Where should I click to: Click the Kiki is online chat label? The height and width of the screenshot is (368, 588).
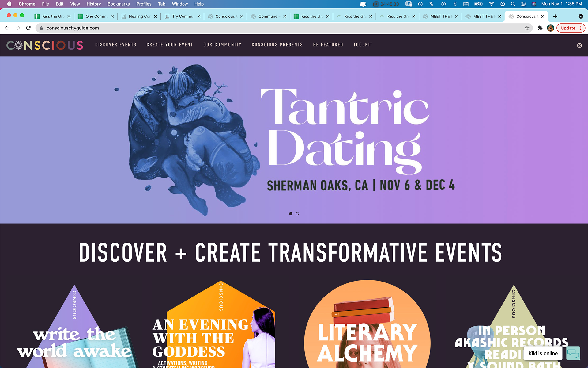(543, 353)
